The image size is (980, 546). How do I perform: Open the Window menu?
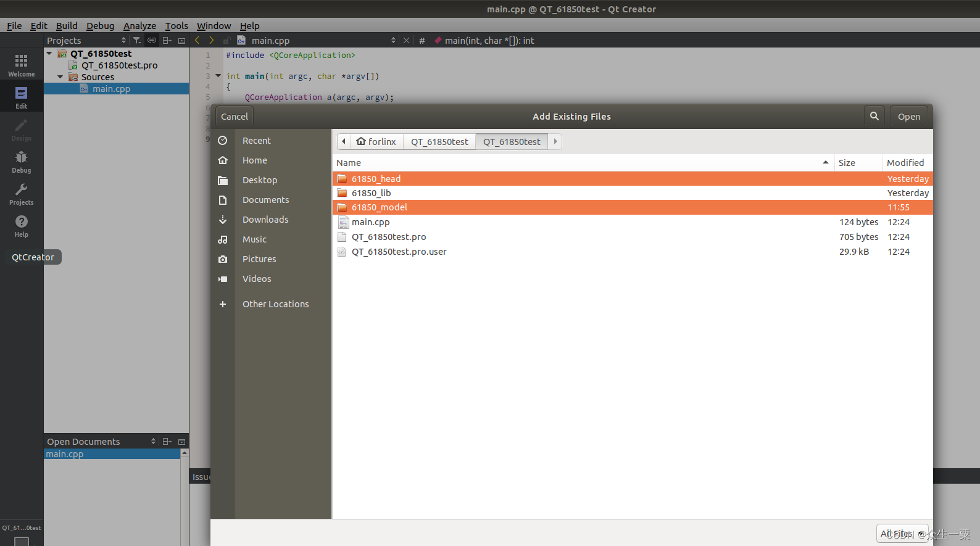214,25
